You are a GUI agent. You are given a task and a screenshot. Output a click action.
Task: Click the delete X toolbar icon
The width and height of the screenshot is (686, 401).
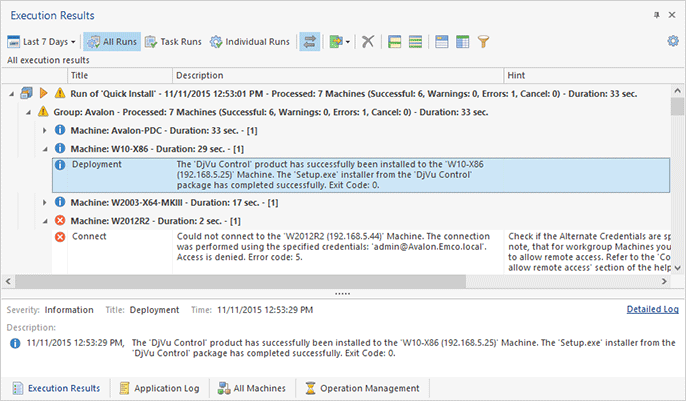(x=368, y=42)
